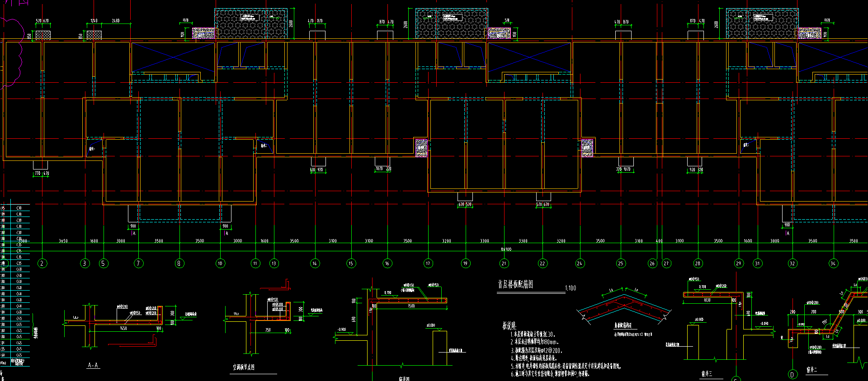Image resolution: width=868 pixels, height=381 pixels.
Task: Click the 400 dimension between axes 26 and 27
Action: pyautogui.click(x=659, y=241)
